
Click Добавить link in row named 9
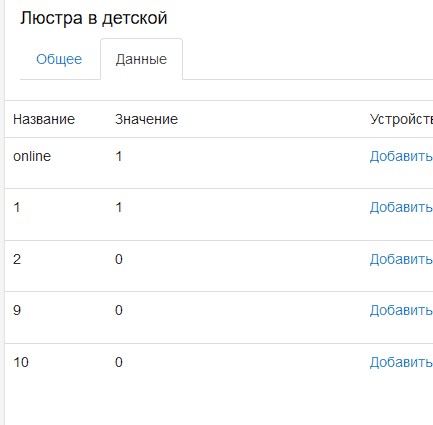[401, 310]
